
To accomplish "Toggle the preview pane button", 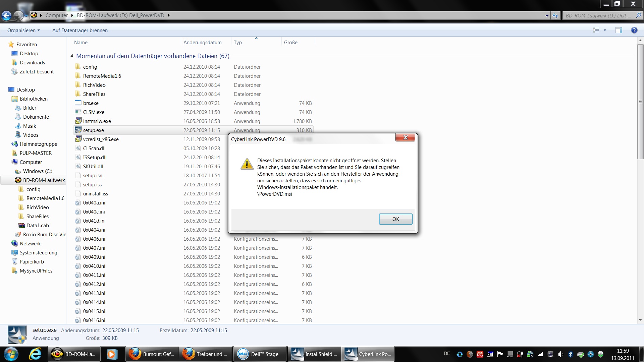I will point(619,30).
